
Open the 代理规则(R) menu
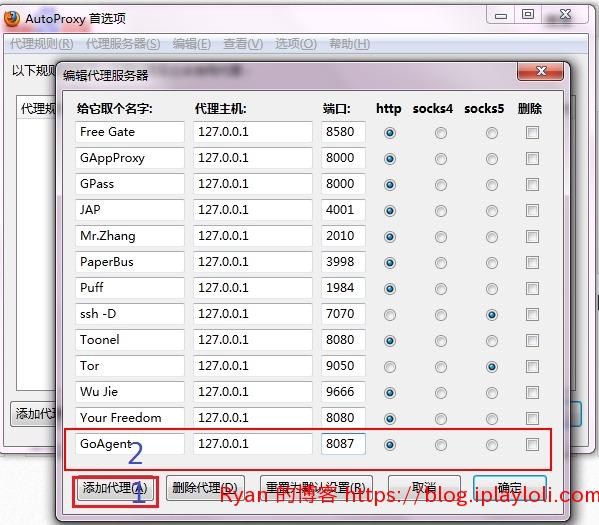tap(41, 44)
